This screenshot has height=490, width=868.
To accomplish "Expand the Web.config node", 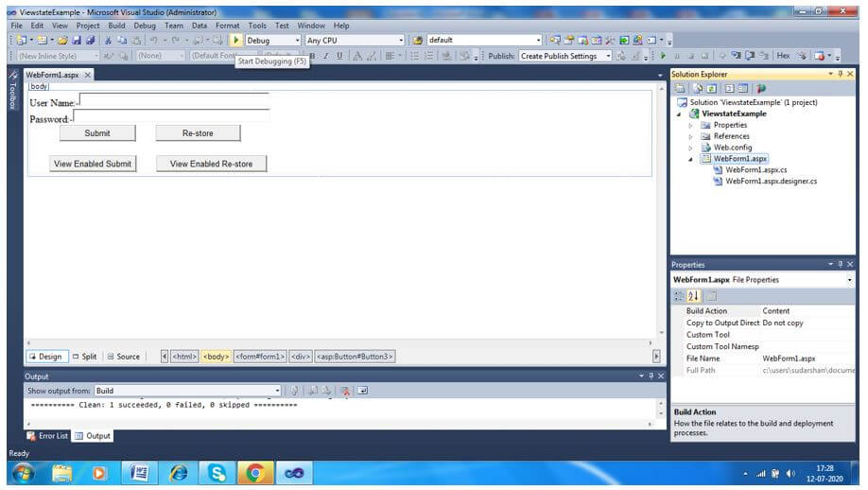I will (690, 148).
